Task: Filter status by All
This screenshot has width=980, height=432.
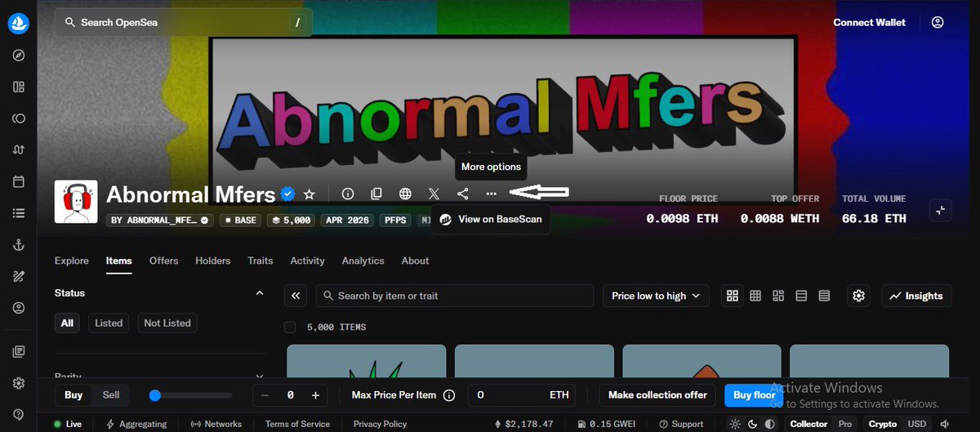Action: point(67,323)
